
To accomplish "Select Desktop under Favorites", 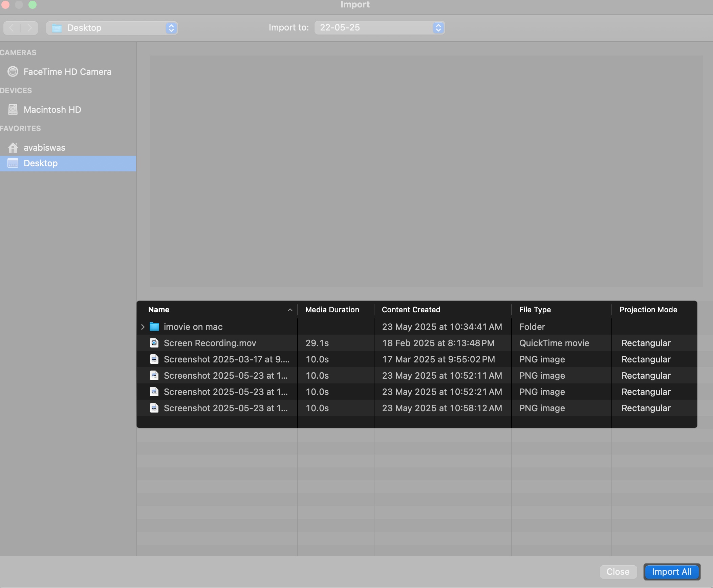I will [41, 163].
